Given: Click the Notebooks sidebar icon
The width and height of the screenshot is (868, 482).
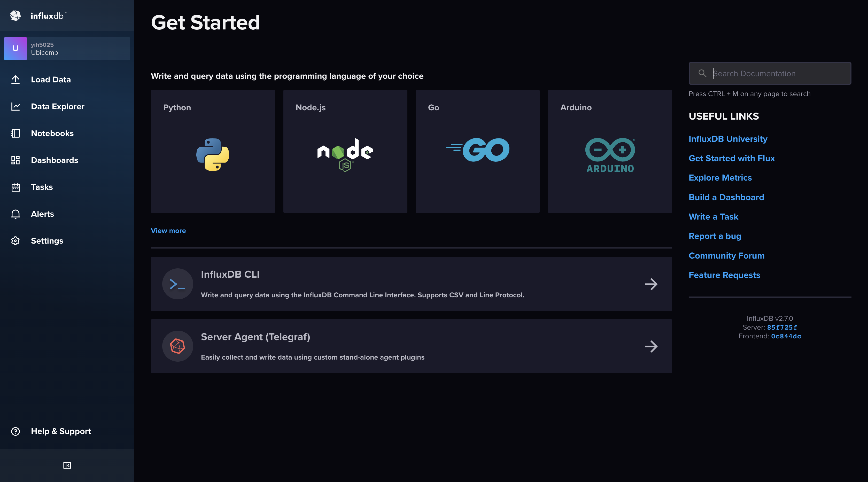Looking at the screenshot, I should (x=16, y=133).
